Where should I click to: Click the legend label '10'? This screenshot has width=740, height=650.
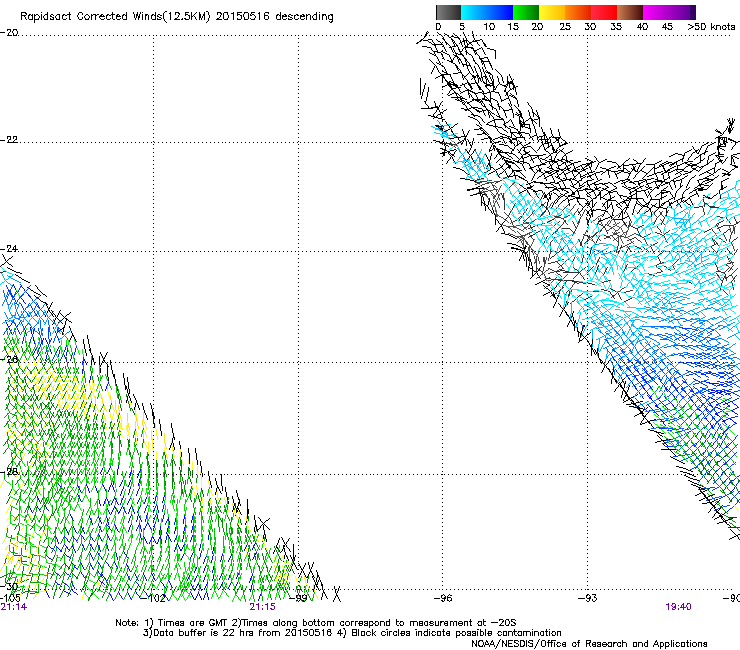pos(489,27)
